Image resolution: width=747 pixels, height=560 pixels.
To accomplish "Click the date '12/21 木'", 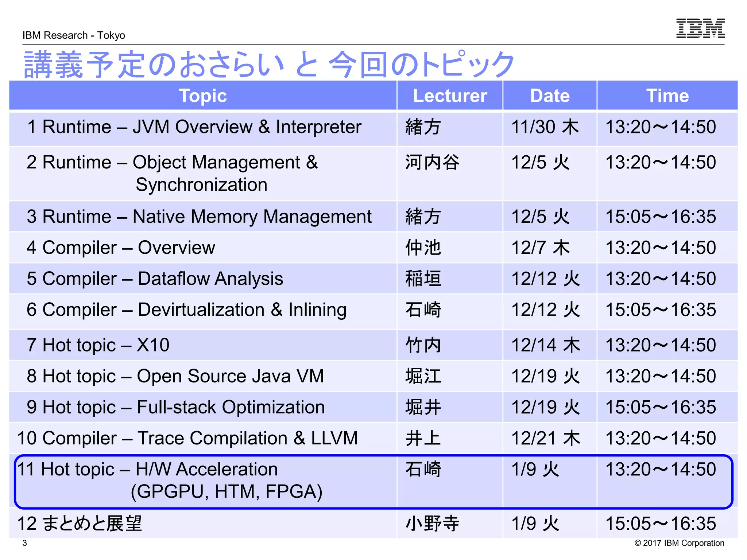I will pyautogui.click(x=546, y=438).
